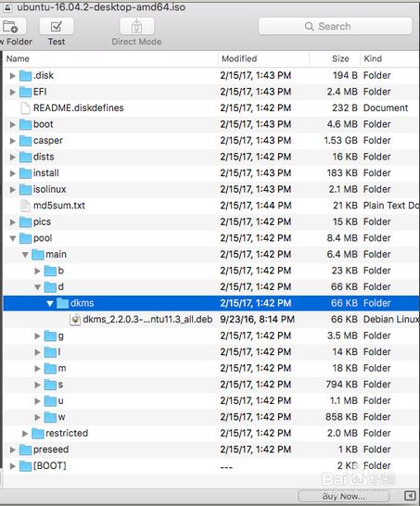
Task: Collapse the d folder
Action: 37,287
